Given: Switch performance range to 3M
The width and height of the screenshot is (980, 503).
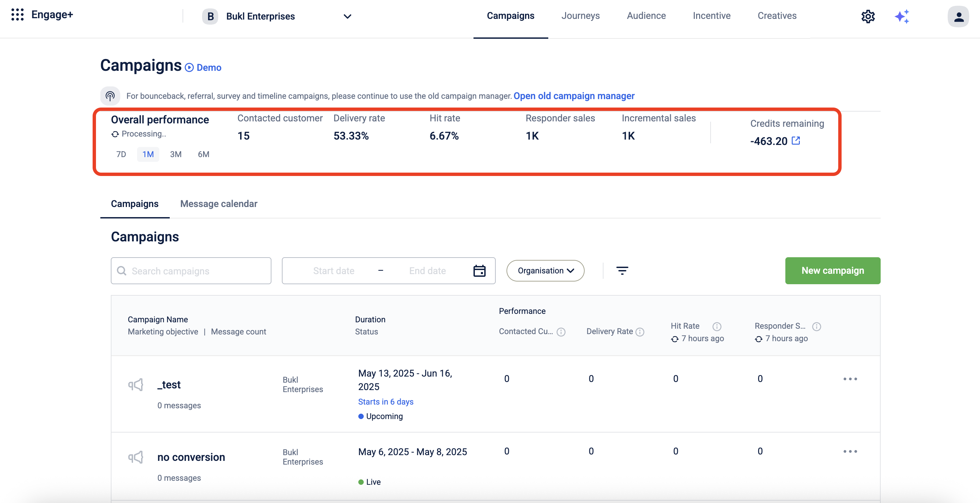Looking at the screenshot, I should 175,154.
